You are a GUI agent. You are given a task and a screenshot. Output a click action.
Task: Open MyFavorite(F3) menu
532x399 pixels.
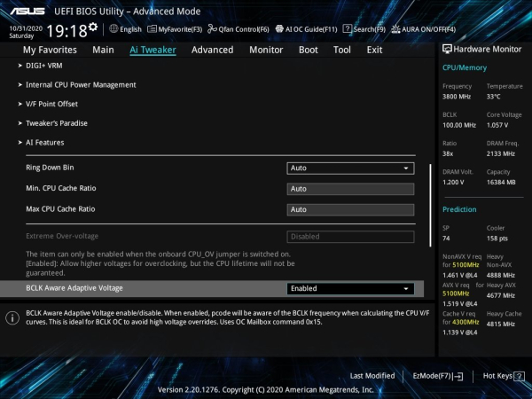(x=180, y=29)
